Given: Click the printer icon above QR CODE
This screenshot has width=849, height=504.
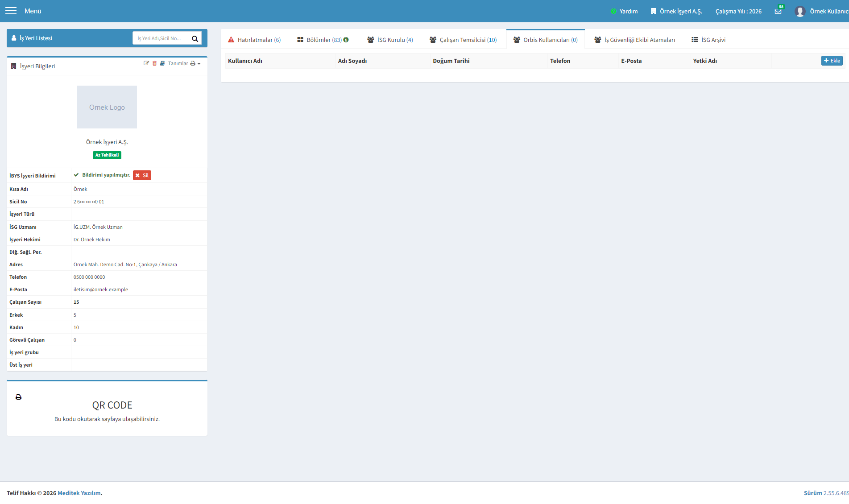Looking at the screenshot, I should 18,397.
